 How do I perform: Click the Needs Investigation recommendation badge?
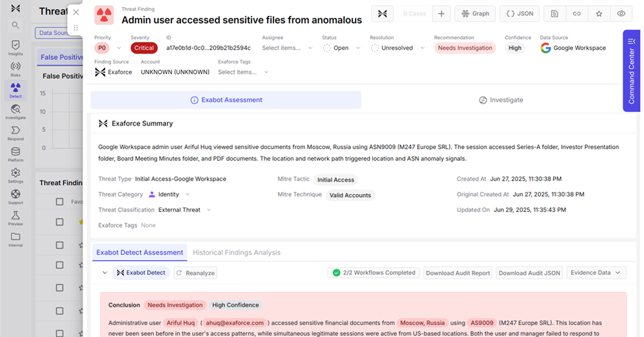click(x=465, y=48)
